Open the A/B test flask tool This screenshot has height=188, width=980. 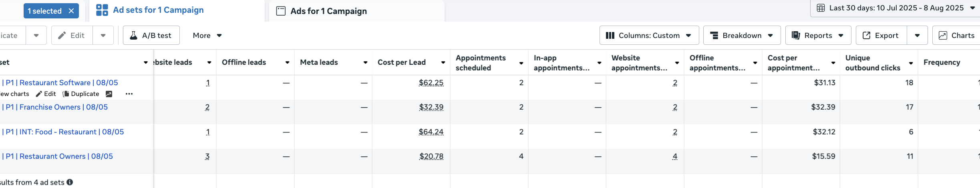point(151,36)
